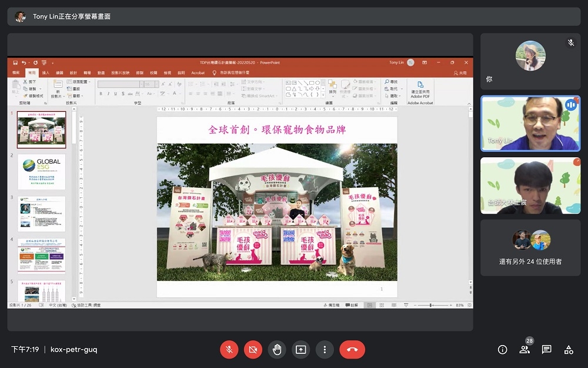Click language 中文 (台灣) in status bar
This screenshot has width=588, height=368.
(x=58, y=305)
